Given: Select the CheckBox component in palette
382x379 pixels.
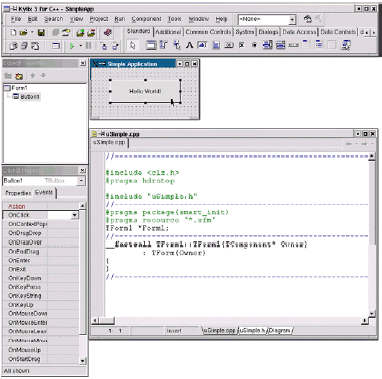Looking at the screenshot, I should pos(242,45).
